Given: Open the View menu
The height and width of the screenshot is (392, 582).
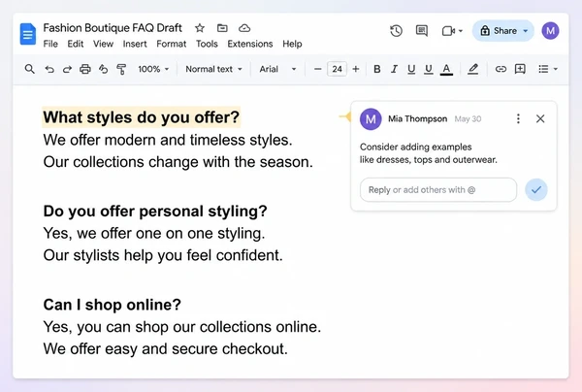Looking at the screenshot, I should point(103,44).
